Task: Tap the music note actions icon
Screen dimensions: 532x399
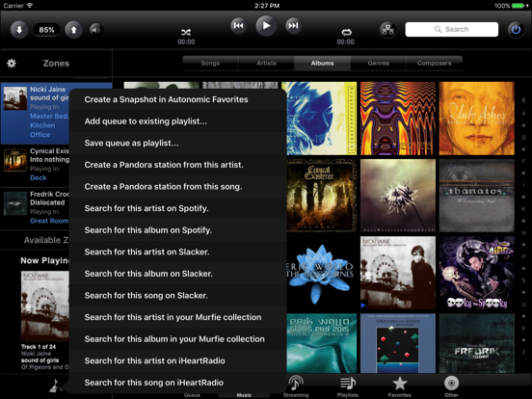Action: [x=56, y=386]
